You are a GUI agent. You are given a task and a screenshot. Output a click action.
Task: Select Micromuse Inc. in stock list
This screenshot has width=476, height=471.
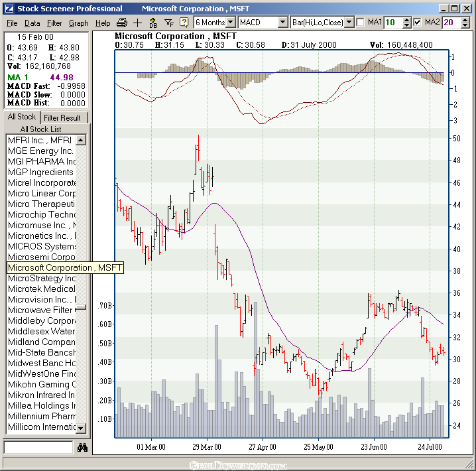coord(41,226)
